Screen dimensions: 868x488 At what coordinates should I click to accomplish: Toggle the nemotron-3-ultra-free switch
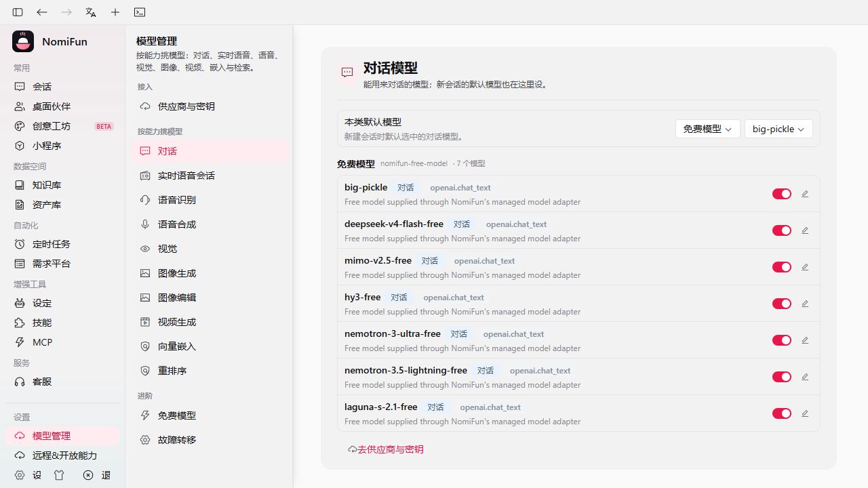pos(782,340)
